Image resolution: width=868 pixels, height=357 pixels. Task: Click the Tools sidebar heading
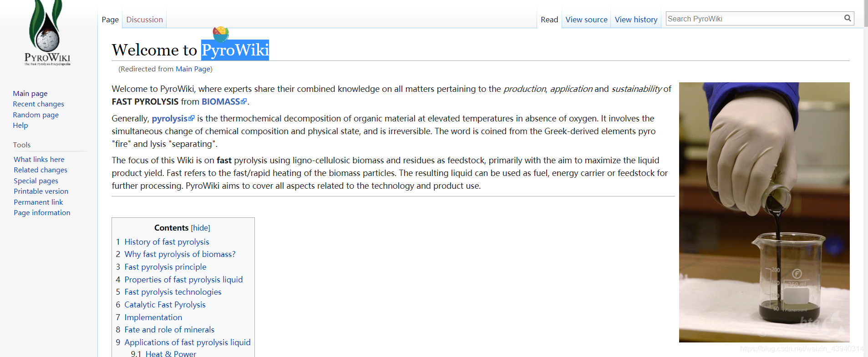pos(22,145)
